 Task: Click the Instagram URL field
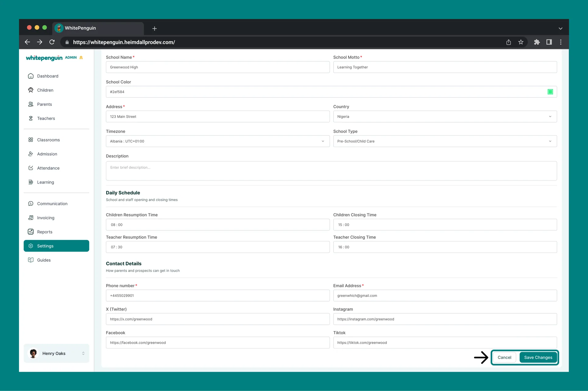tap(445, 319)
